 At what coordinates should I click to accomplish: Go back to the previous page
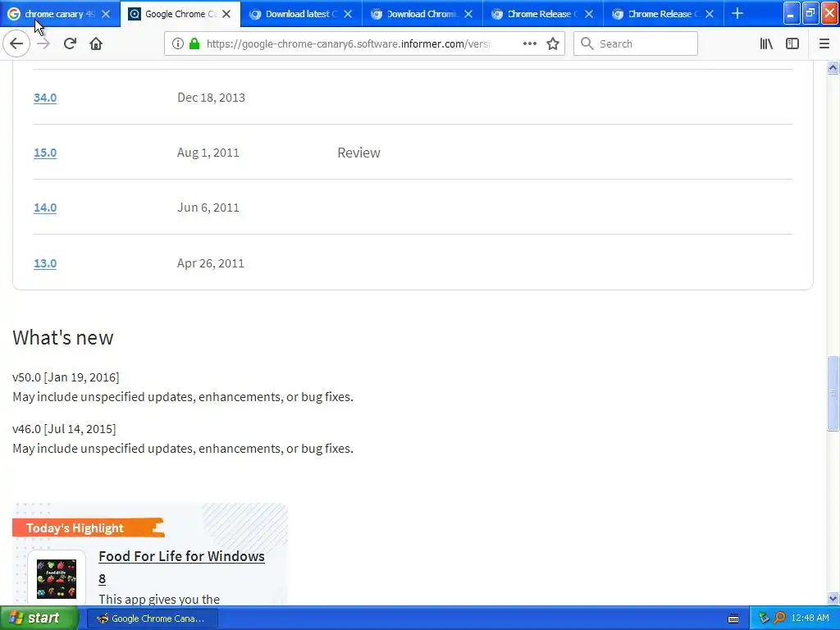coord(16,43)
